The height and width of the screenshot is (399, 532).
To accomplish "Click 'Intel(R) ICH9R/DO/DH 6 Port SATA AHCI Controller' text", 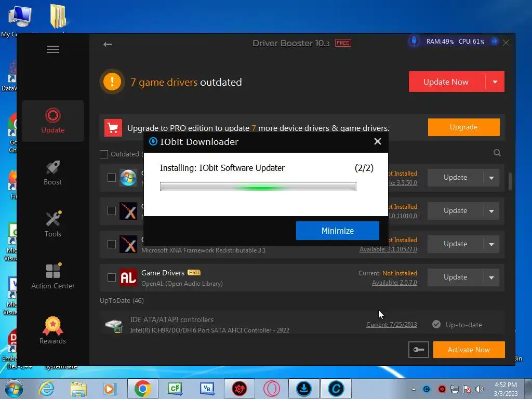I will tap(210, 330).
